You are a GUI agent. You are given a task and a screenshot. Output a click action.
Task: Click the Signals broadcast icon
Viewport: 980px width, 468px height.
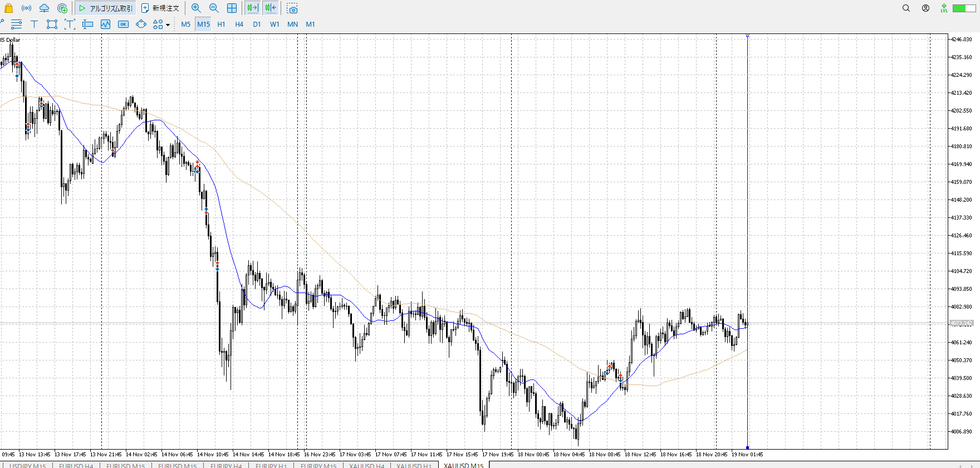(26, 8)
